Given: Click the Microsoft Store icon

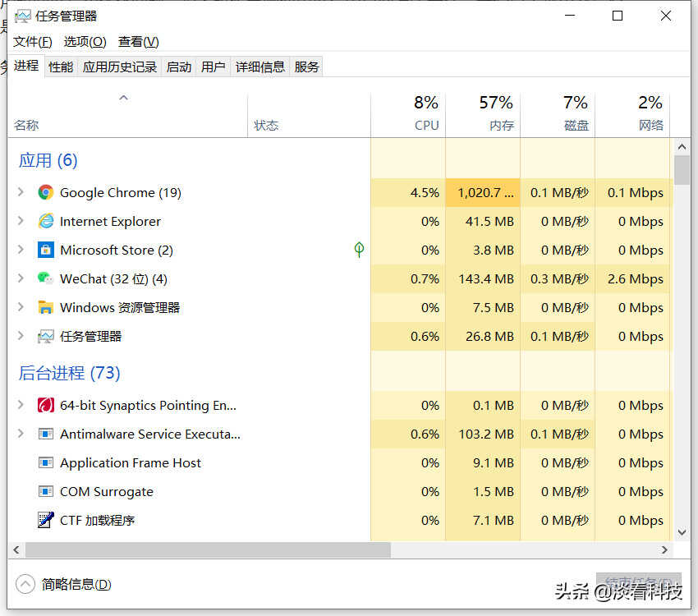Looking at the screenshot, I should point(46,251).
